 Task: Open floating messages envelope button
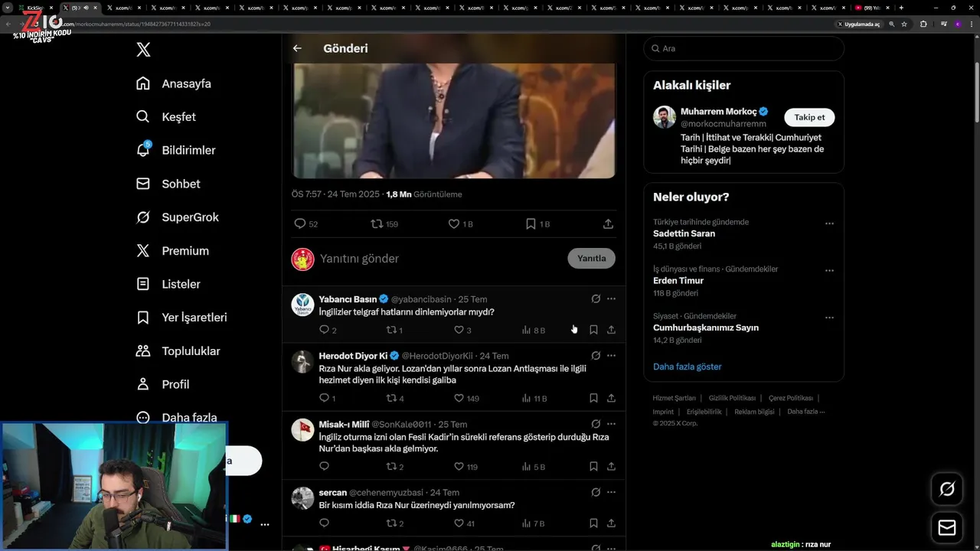coord(947,528)
